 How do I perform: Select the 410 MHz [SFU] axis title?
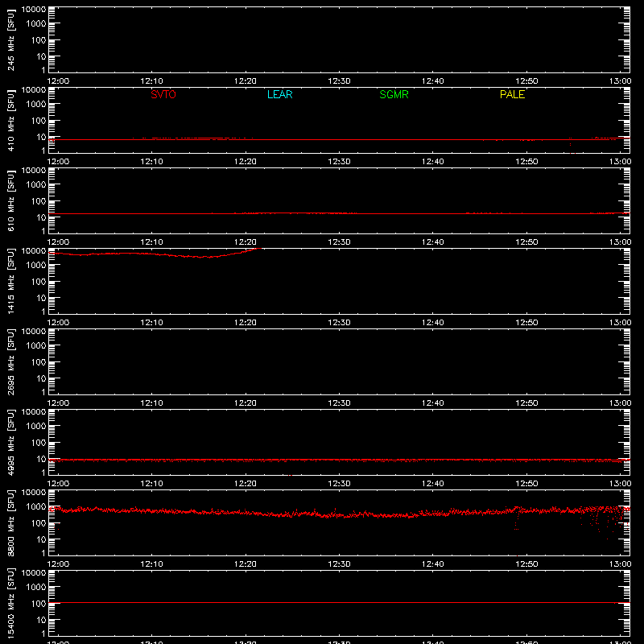click(x=11, y=120)
